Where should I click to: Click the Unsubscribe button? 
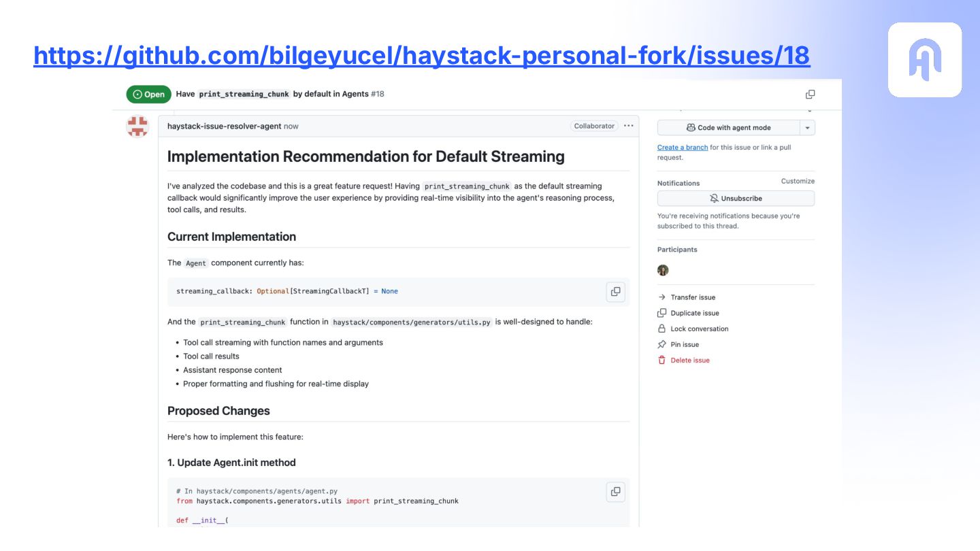[736, 199]
